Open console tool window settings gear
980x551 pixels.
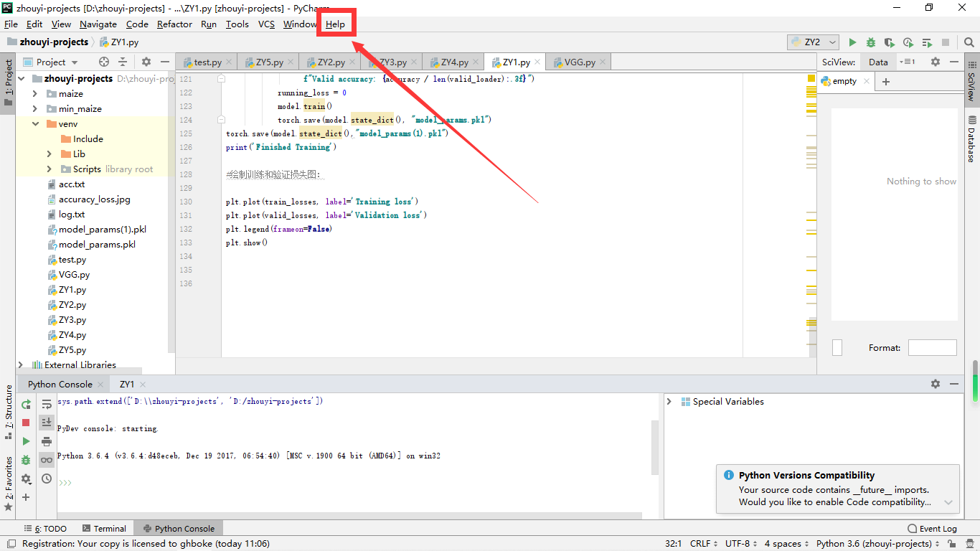[x=936, y=384]
